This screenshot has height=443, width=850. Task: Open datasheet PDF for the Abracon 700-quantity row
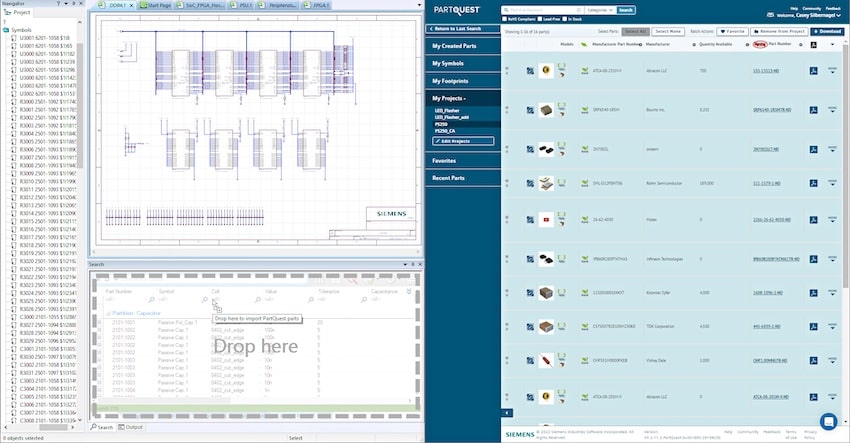click(x=813, y=71)
